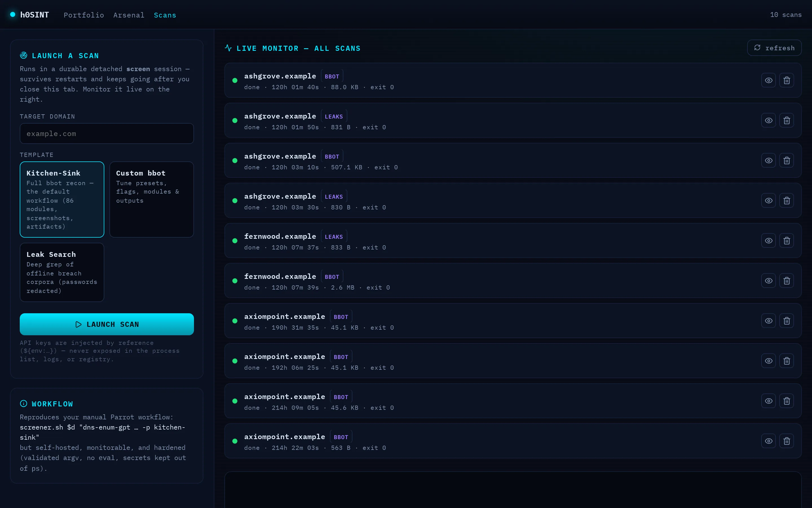Select the Custom bbot template
The height and width of the screenshot is (508, 812).
point(152,200)
